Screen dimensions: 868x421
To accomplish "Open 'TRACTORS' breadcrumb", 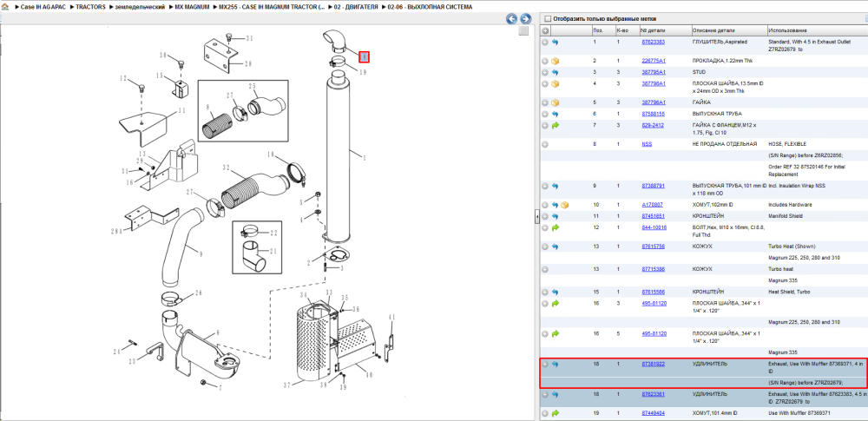I will (x=90, y=7).
